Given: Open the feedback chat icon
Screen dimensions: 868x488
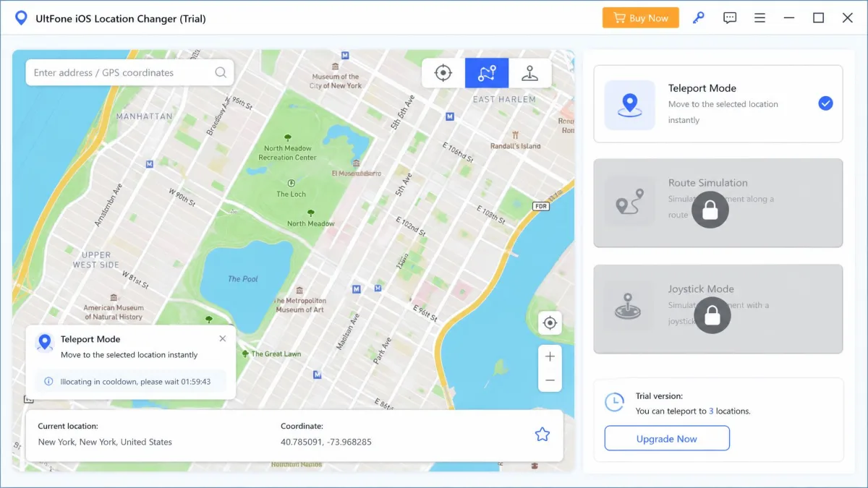Looking at the screenshot, I should point(730,18).
